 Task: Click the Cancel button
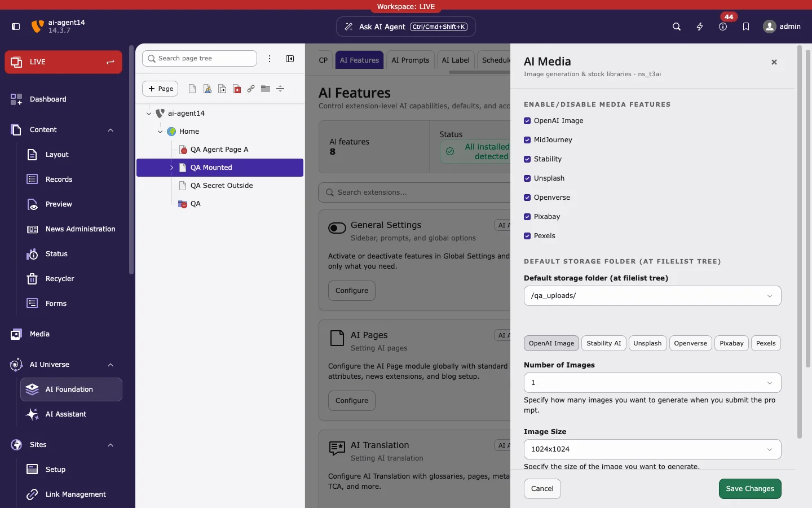pos(542,489)
